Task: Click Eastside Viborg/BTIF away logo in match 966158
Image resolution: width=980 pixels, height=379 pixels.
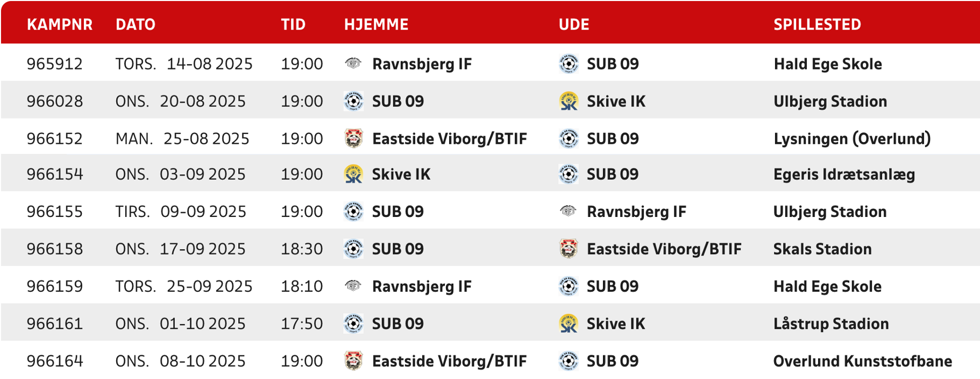Action: pyautogui.click(x=569, y=249)
